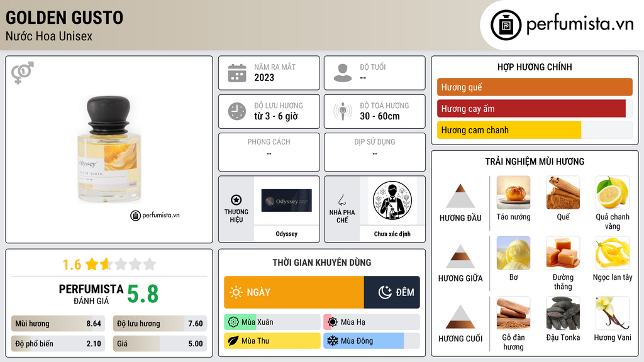Click the snowflake icon for Mùa Đông

click(x=333, y=341)
